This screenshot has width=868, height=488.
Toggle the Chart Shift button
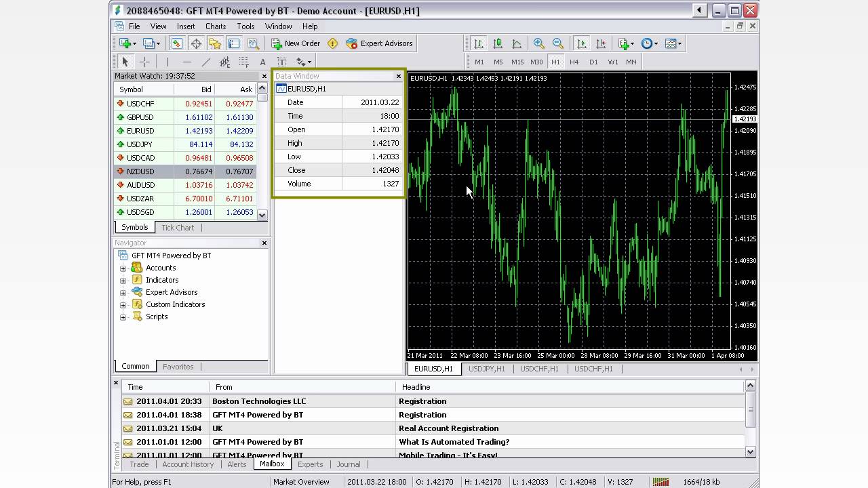point(601,43)
